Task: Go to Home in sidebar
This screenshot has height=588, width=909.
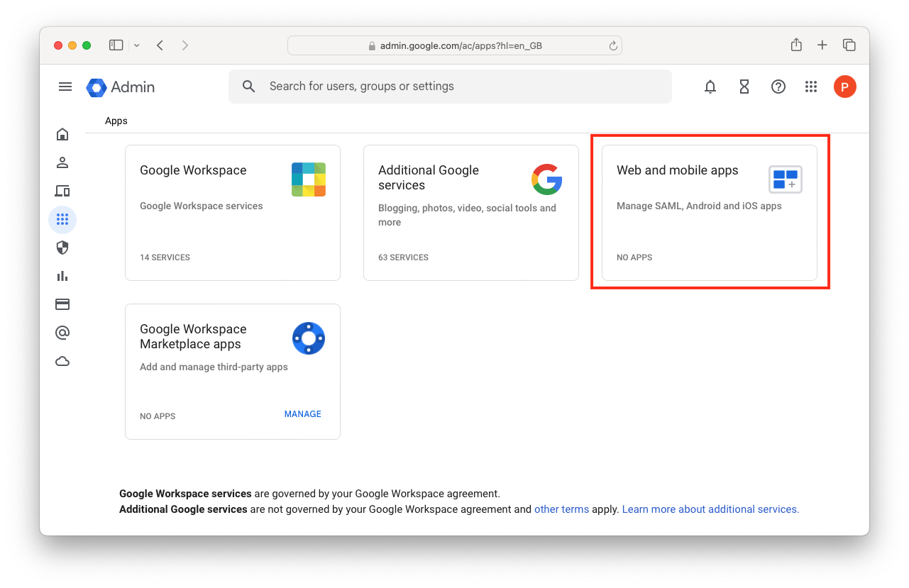Action: click(62, 134)
